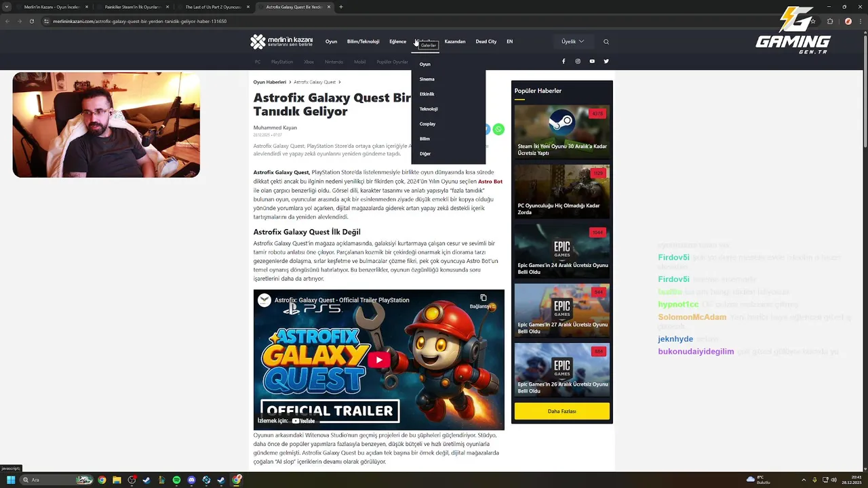Viewport: 868px width, 488px height.
Task: Open the Astro Bot link in the article
Action: (490, 182)
